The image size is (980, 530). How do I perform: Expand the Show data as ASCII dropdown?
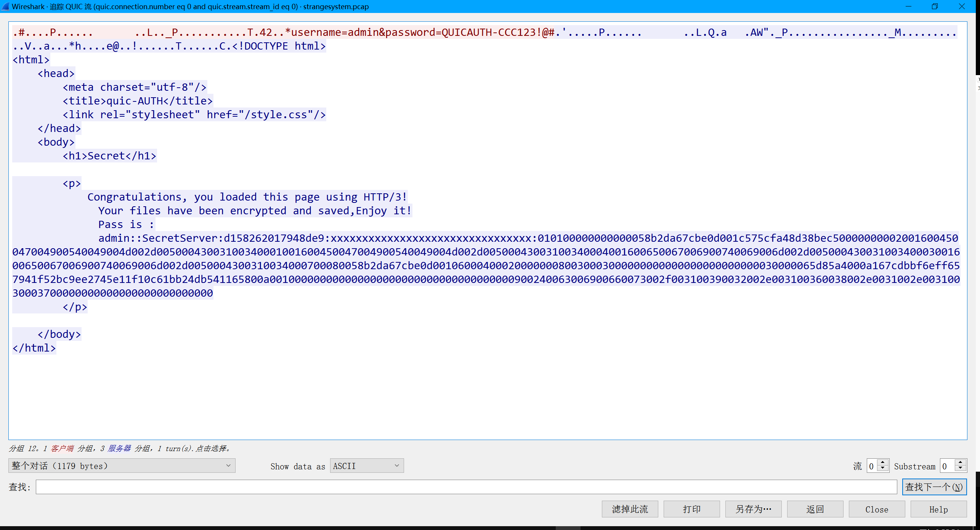(x=366, y=466)
